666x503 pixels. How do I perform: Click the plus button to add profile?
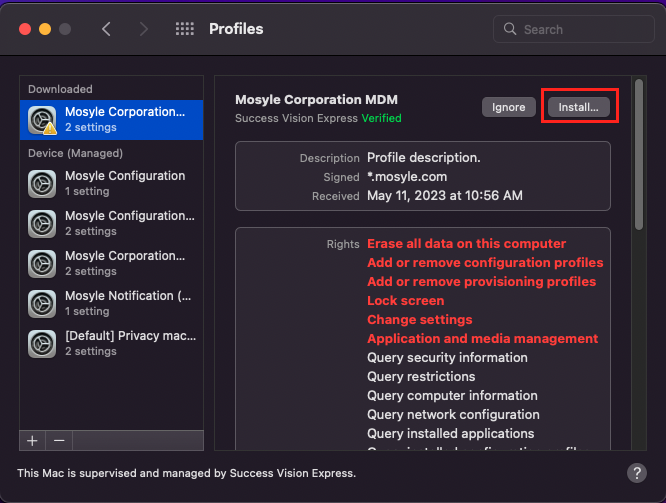coord(32,441)
